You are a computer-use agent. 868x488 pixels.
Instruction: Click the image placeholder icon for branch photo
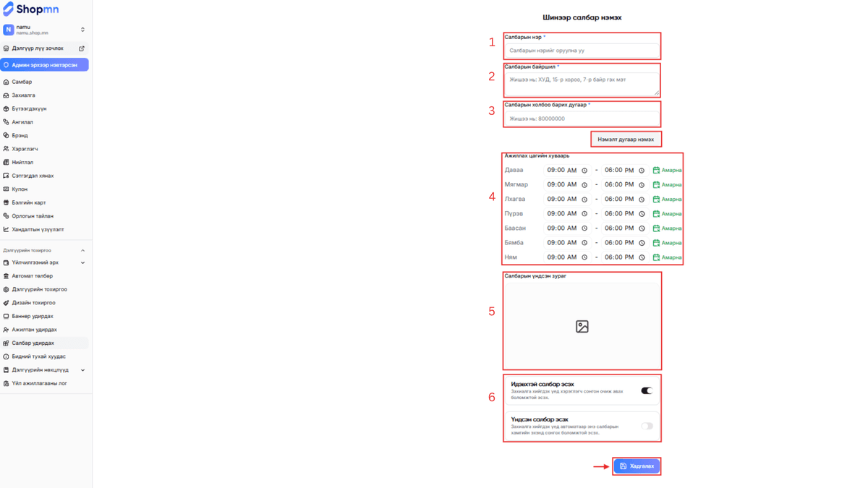[582, 327]
